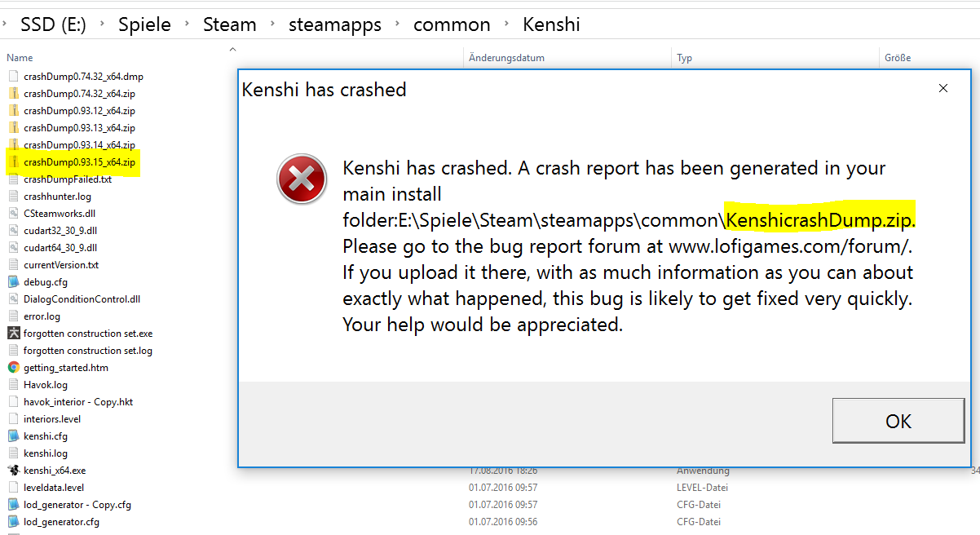This screenshot has height=535, width=980.
Task: Click file name crashDump0.93.15_x64.zip
Action: click(79, 161)
